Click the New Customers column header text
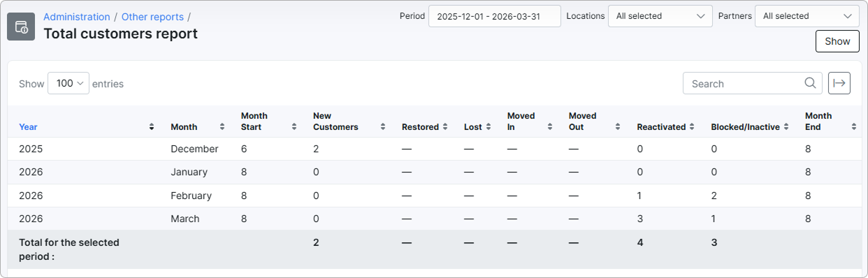 (335, 122)
